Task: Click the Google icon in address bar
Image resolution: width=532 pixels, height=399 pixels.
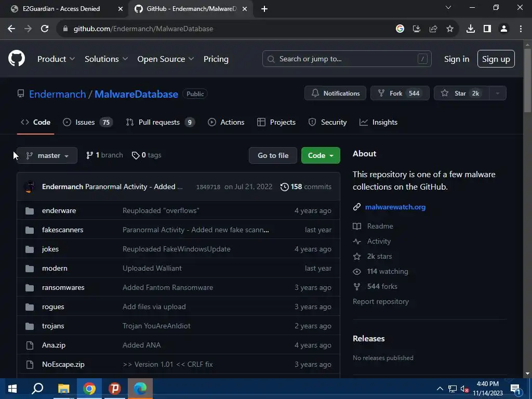Action: pos(400,29)
